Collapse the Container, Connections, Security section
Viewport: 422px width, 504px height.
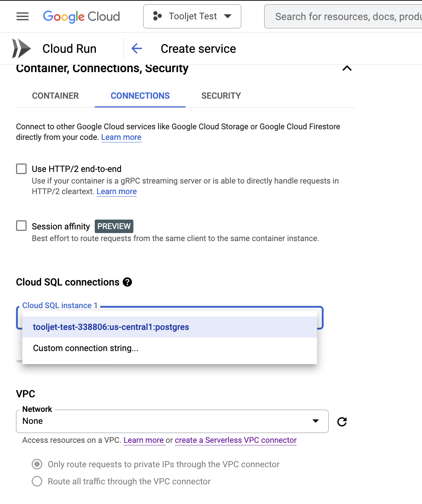[x=347, y=68]
